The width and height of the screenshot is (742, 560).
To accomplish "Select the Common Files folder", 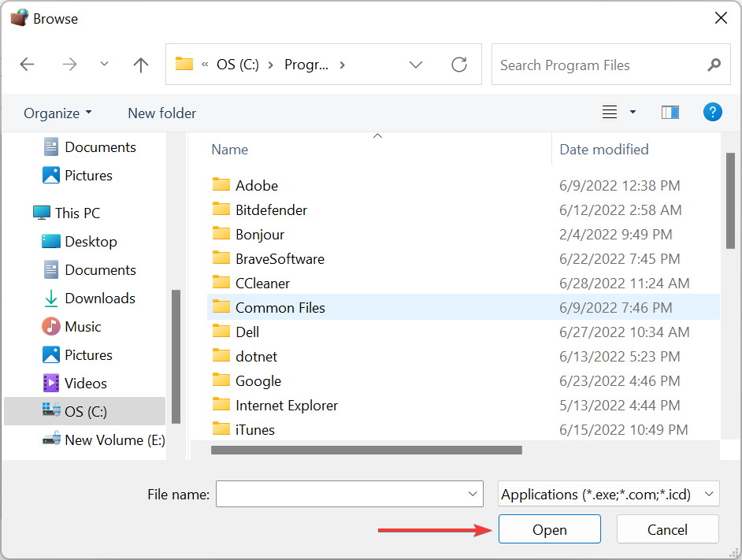I will [x=463, y=308].
